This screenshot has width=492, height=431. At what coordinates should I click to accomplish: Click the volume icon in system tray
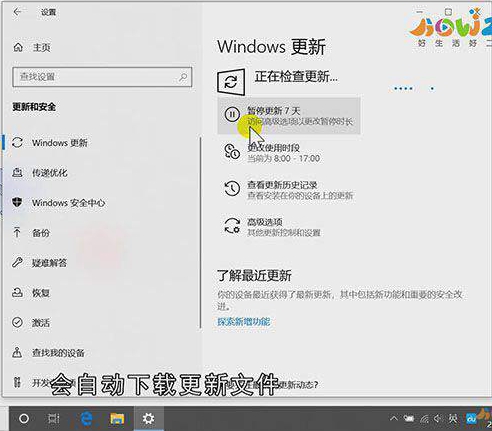[438, 419]
